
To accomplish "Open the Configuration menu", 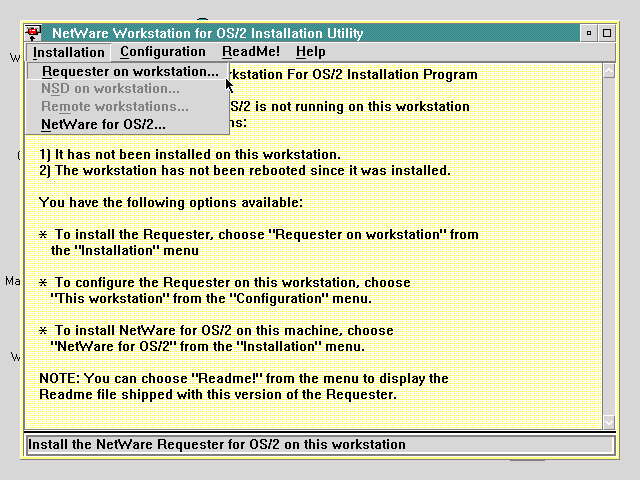I will (162, 52).
